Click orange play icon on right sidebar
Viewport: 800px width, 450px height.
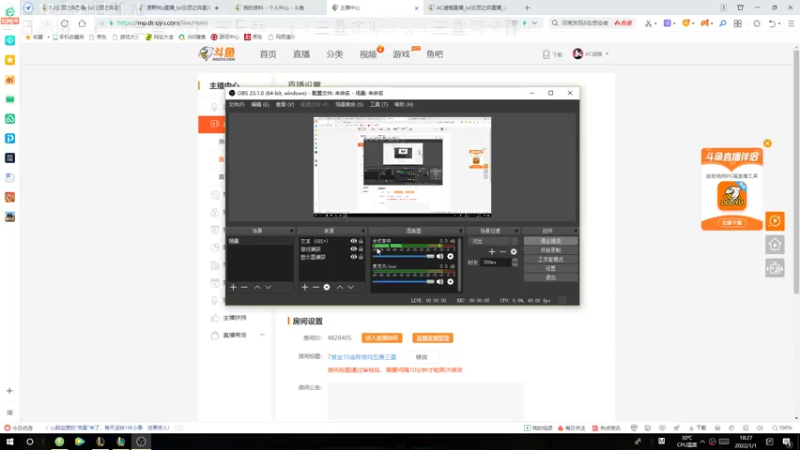[774, 221]
